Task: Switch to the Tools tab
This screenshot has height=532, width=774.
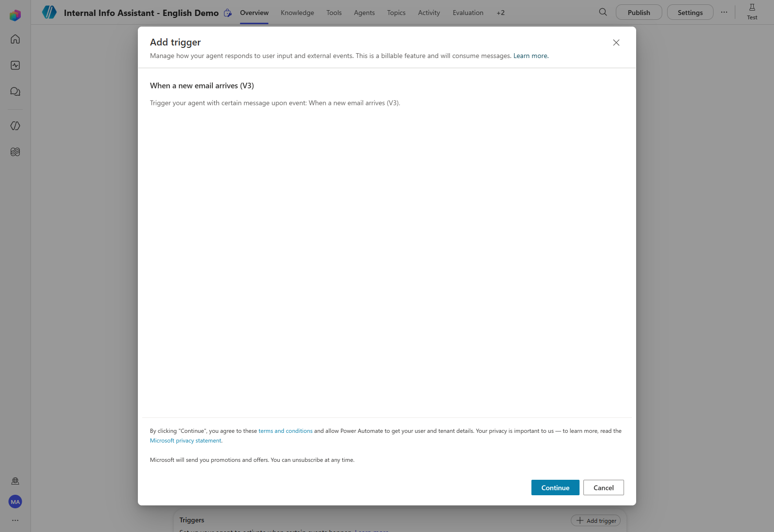Action: (x=334, y=13)
